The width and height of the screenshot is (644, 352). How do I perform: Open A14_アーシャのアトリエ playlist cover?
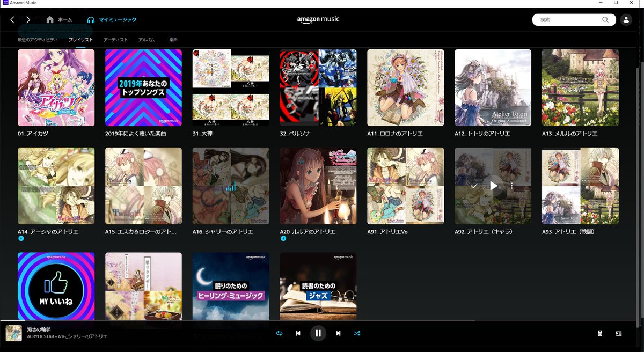point(56,186)
